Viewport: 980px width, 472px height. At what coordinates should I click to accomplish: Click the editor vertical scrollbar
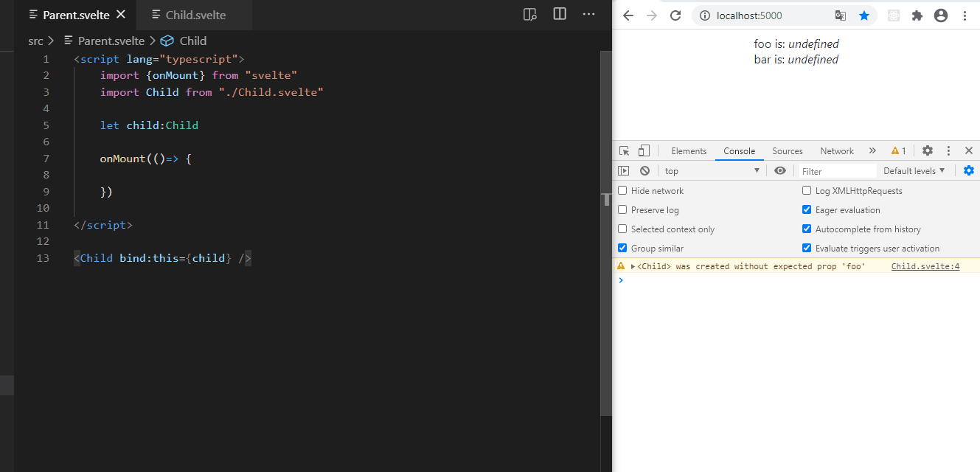[606, 232]
